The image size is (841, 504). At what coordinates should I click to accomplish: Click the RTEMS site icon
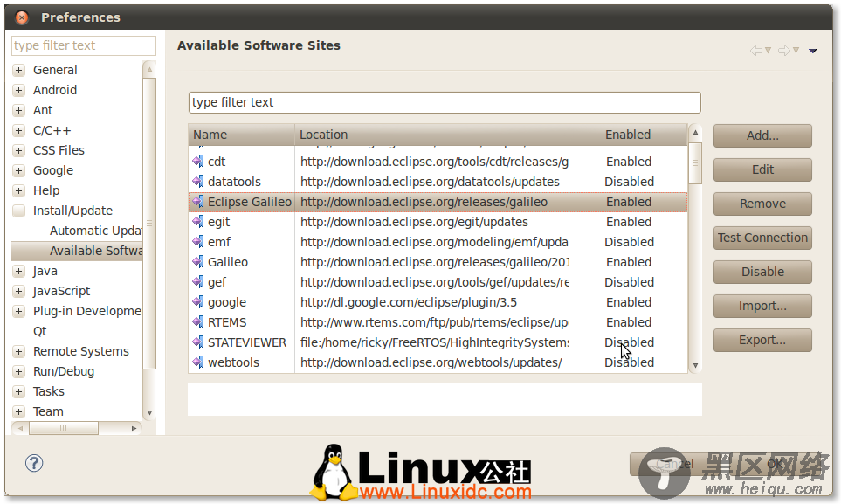coord(198,322)
